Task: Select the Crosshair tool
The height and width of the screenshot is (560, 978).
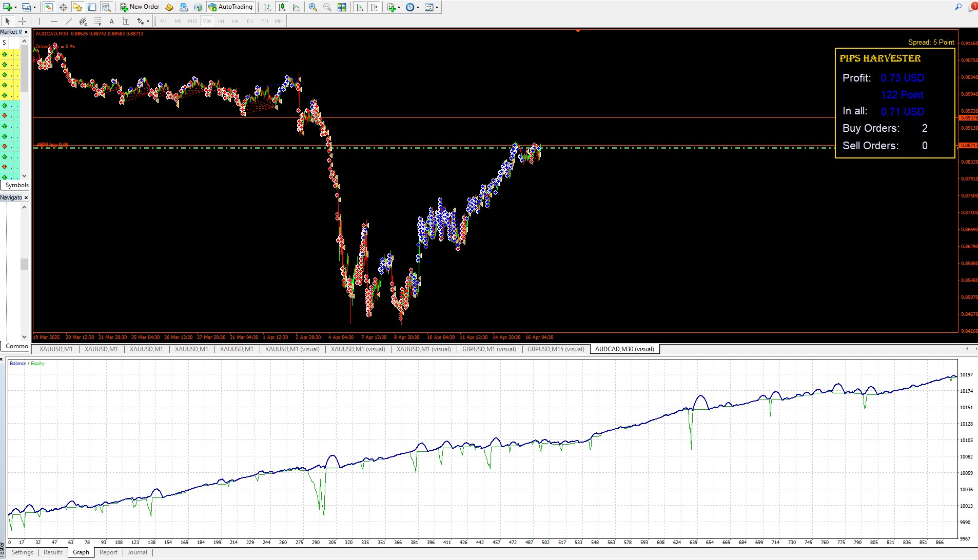Action: click(x=22, y=21)
